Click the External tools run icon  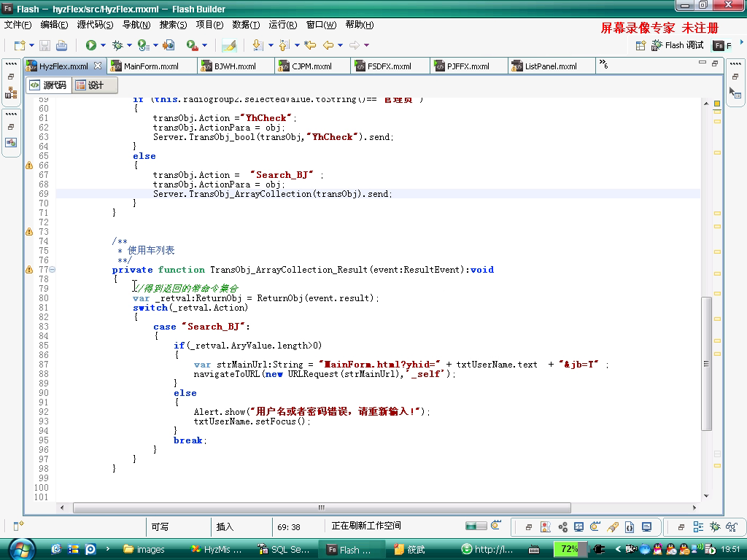pyautogui.click(x=192, y=45)
